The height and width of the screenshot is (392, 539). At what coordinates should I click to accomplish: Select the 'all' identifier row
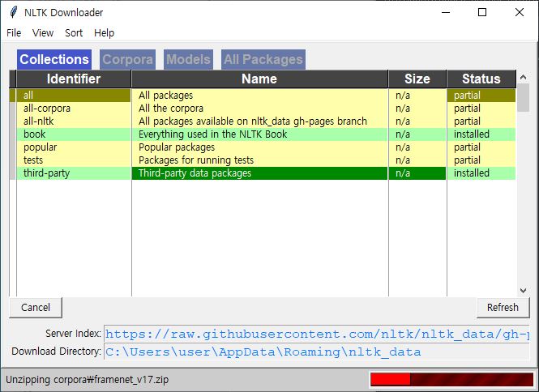click(74, 96)
